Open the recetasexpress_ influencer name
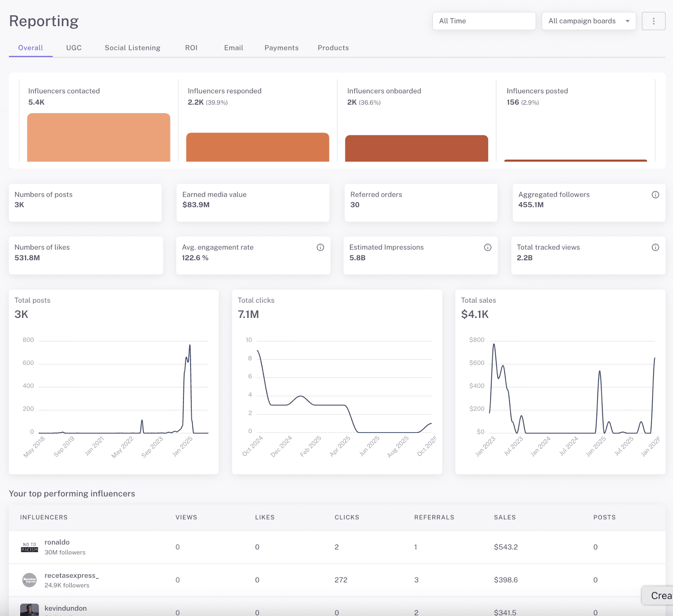Viewport: 673px width, 616px height. pos(72,576)
